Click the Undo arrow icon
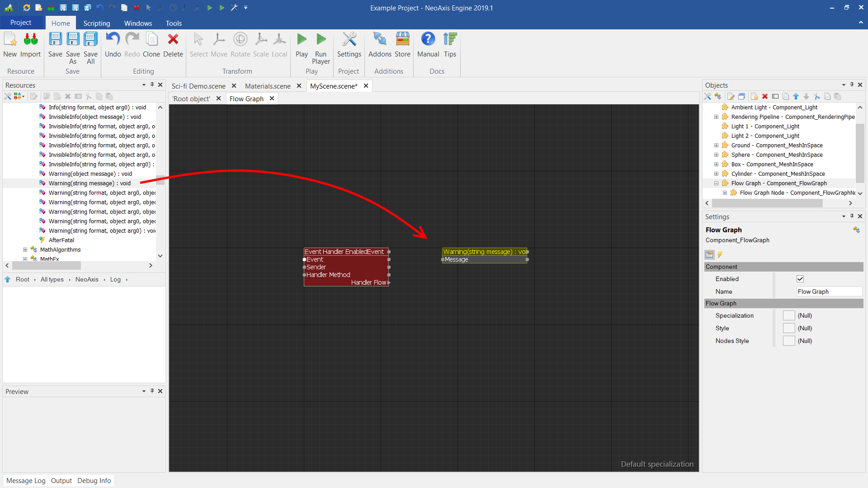The width and height of the screenshot is (868, 488). pos(113,40)
